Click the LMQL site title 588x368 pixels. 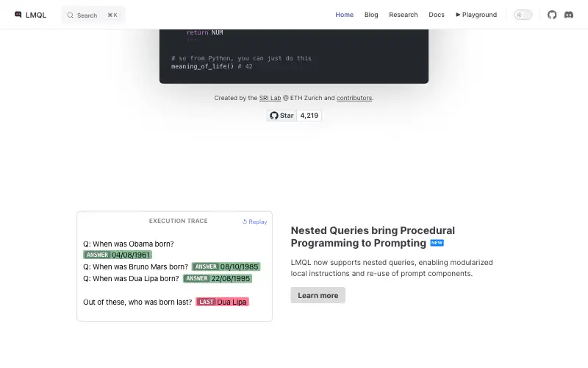(35, 15)
